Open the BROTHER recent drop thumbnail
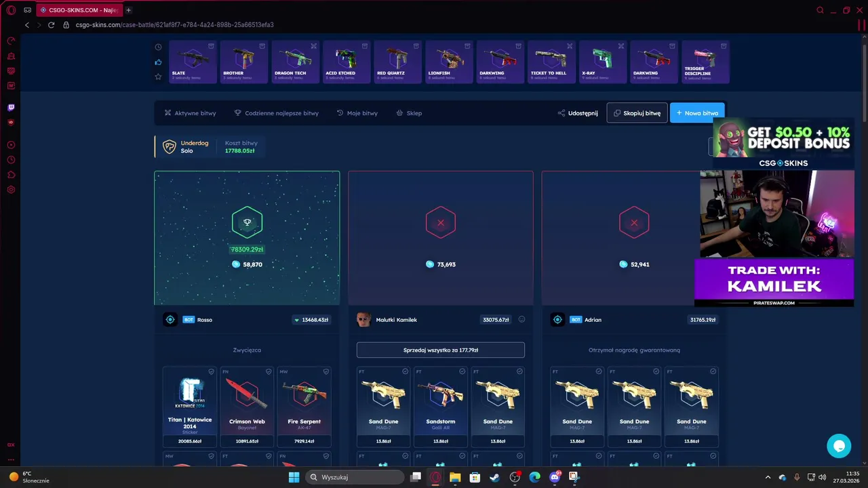This screenshot has height=488, width=868. click(x=244, y=62)
